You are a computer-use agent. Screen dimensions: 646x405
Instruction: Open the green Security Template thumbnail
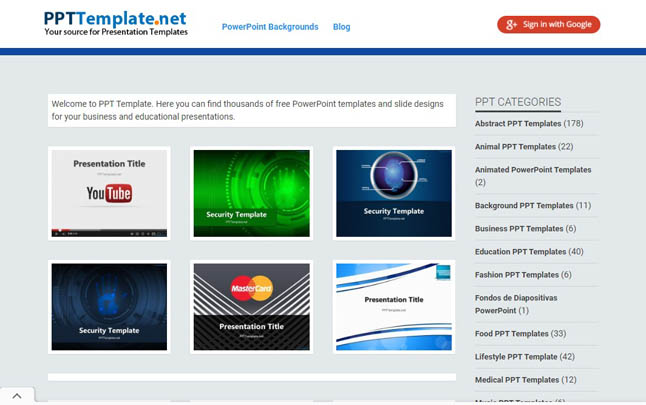click(x=251, y=193)
